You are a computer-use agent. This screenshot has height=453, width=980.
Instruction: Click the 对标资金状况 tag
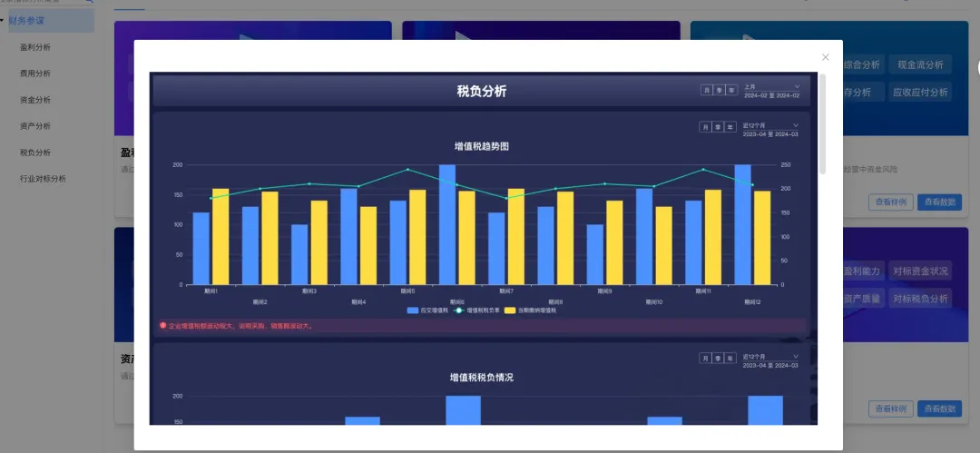(921, 271)
